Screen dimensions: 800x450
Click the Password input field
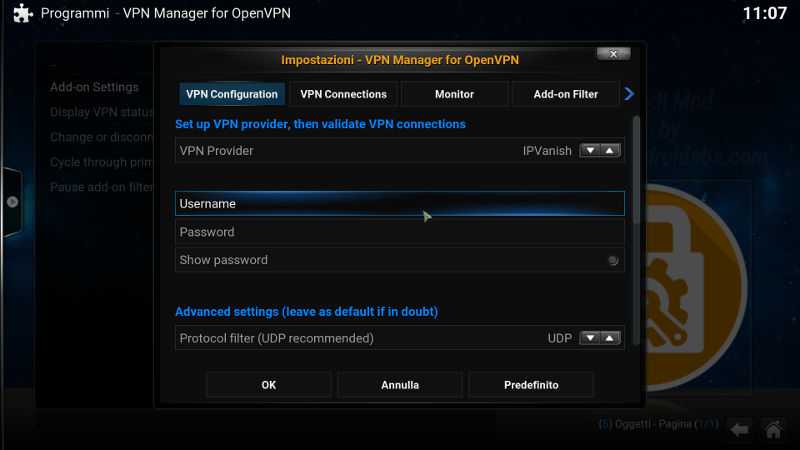coord(399,232)
